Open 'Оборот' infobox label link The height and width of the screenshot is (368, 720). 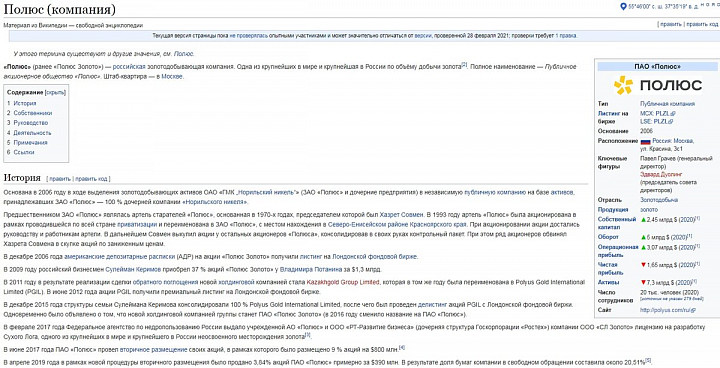[608, 237]
